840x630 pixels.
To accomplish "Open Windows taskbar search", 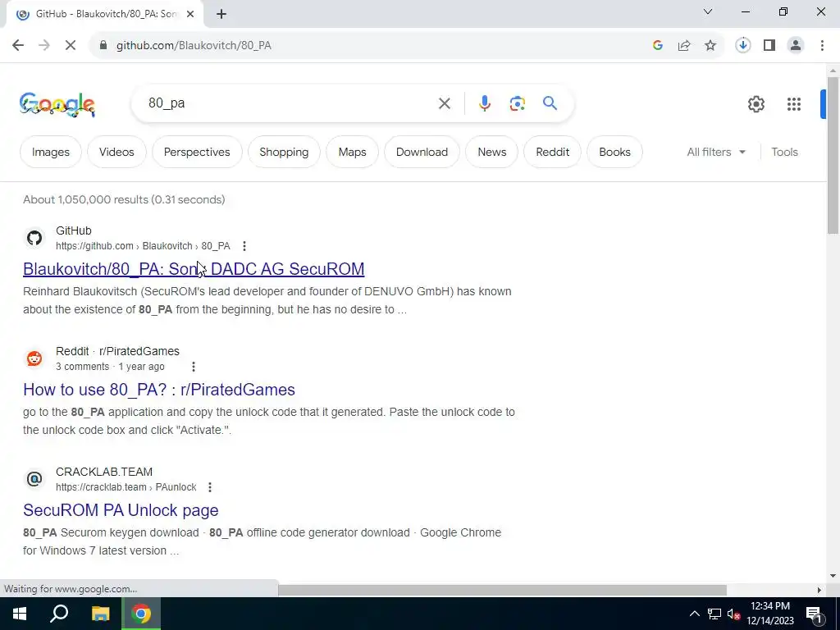I will pyautogui.click(x=59, y=614).
